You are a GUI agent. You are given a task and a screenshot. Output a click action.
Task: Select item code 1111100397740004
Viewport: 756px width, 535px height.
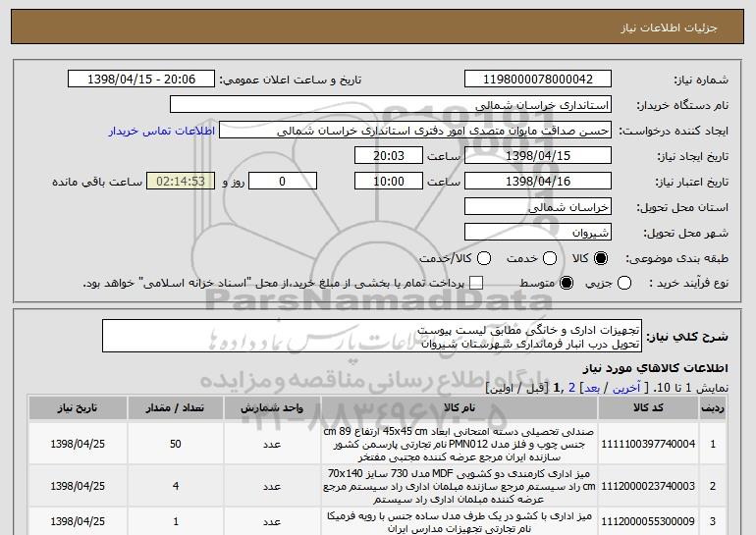(x=648, y=444)
